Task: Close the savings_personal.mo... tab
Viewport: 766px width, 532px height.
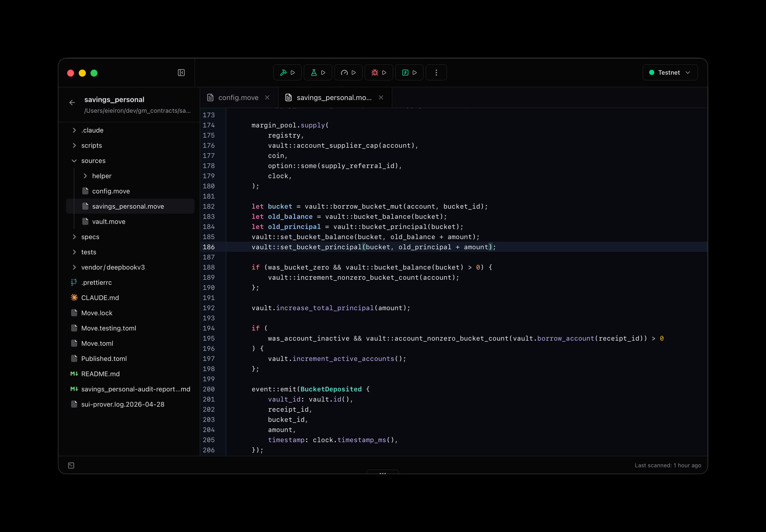Action: pos(381,97)
